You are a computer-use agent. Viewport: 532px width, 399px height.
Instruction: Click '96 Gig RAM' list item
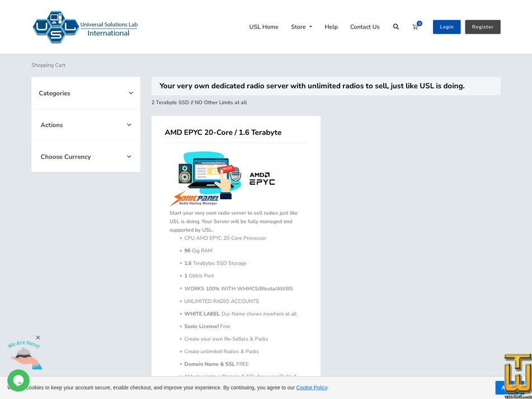click(198, 251)
